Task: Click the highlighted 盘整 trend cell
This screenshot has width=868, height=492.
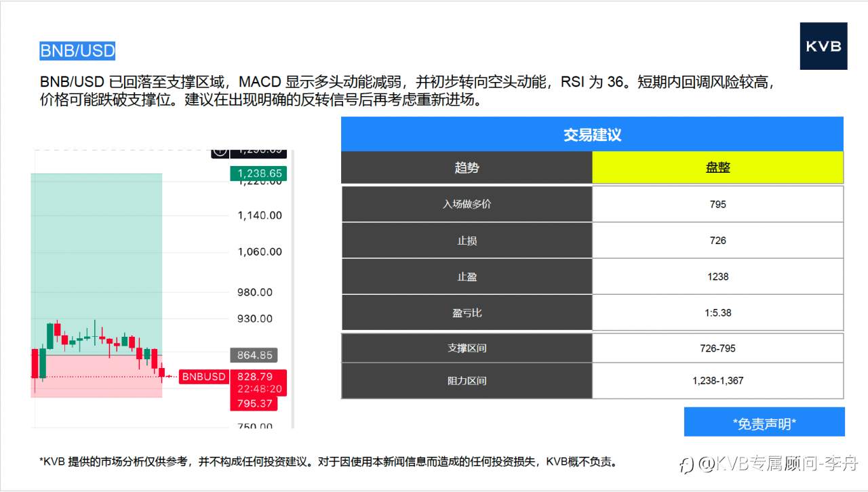Action: tap(717, 167)
